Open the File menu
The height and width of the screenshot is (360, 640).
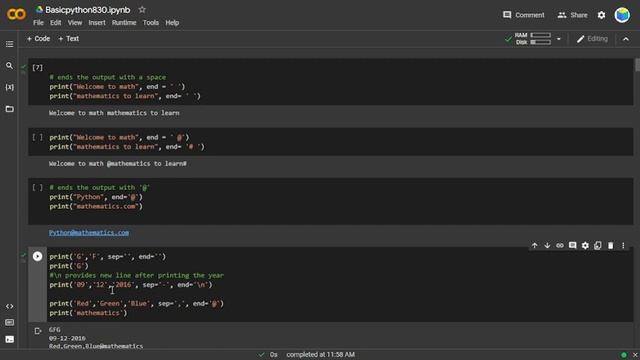click(x=38, y=23)
